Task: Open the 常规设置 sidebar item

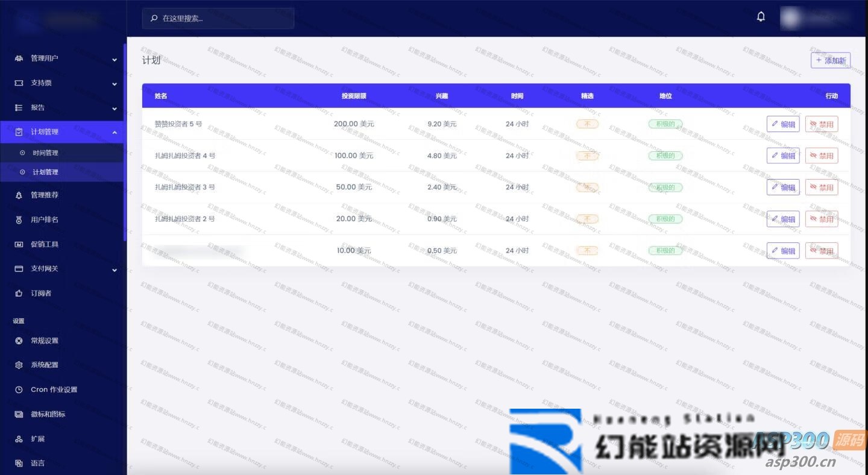Action: click(45, 341)
